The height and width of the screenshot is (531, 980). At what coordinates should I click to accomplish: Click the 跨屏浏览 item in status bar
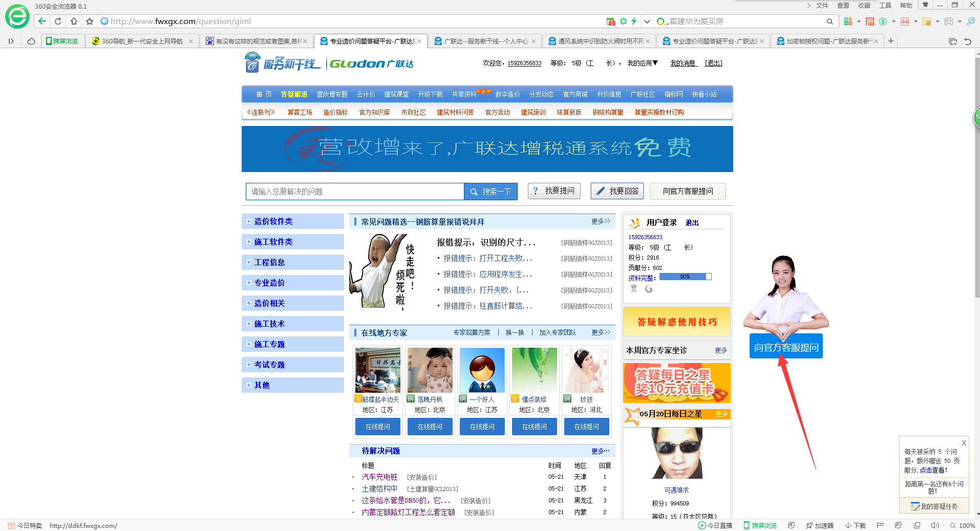pos(760,525)
